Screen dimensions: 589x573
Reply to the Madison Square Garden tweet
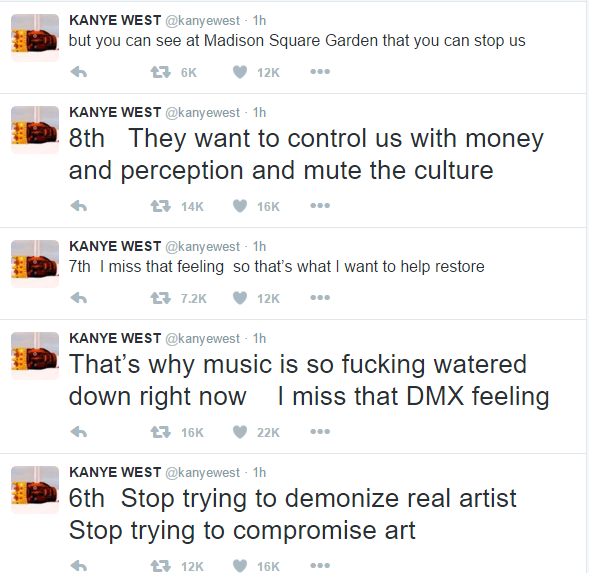pos(79,72)
